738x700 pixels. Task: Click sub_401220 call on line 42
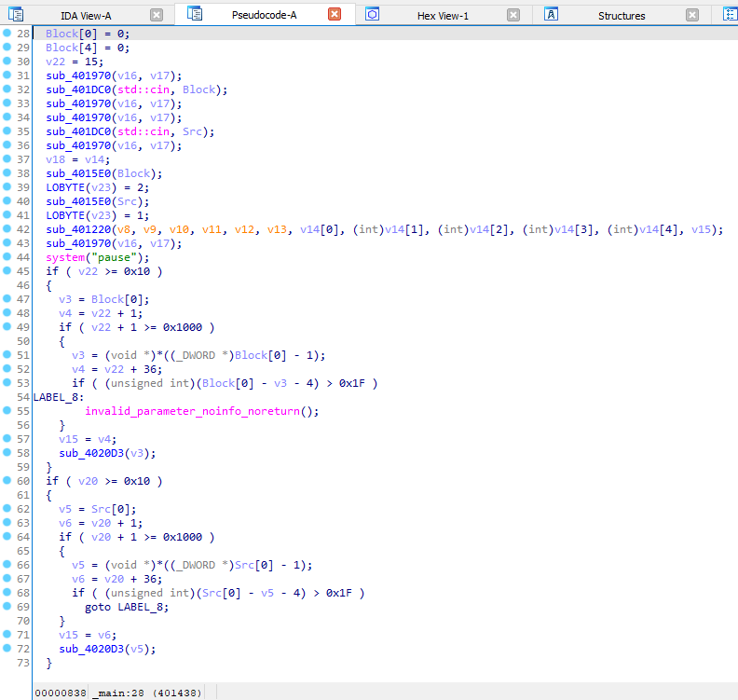click(x=78, y=229)
